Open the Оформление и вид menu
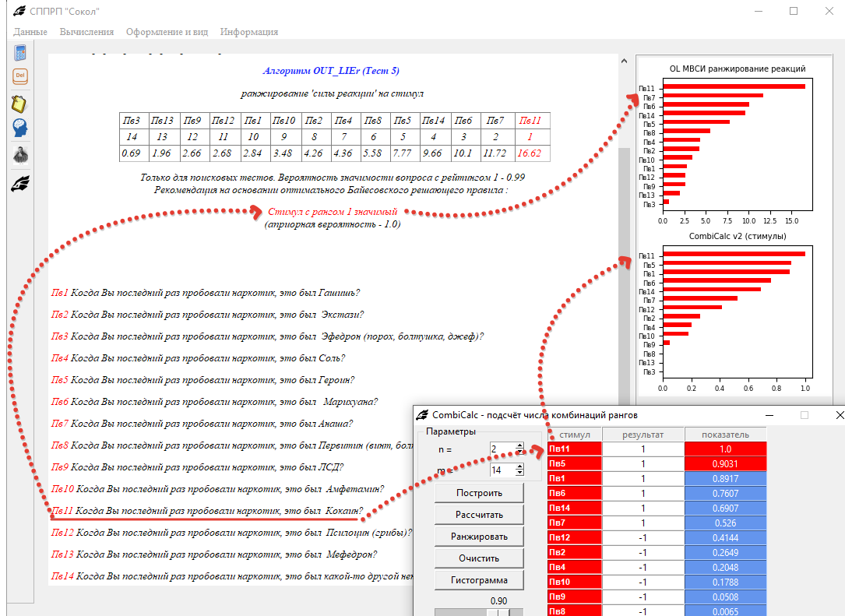Image resolution: width=845 pixels, height=616 pixels. tap(167, 32)
